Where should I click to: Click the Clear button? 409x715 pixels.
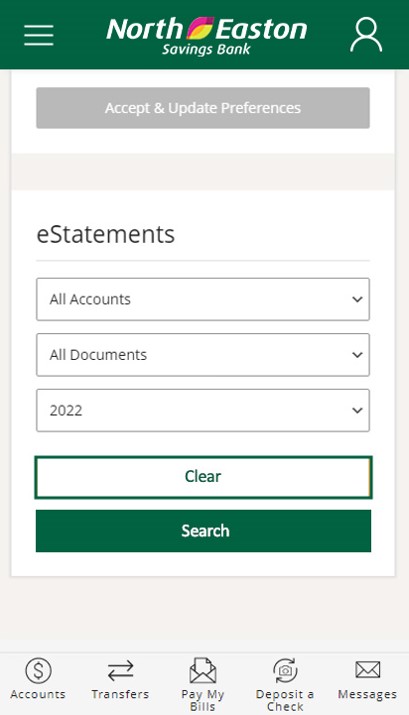[x=203, y=477]
